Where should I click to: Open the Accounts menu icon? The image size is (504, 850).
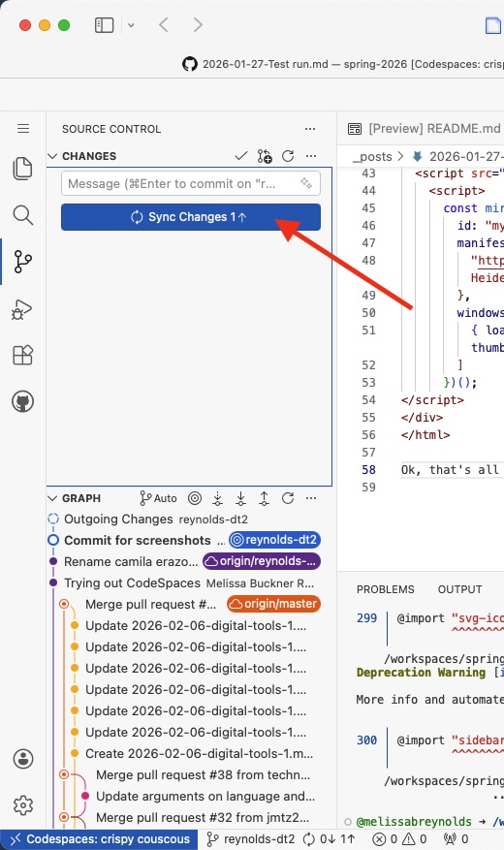point(22,759)
